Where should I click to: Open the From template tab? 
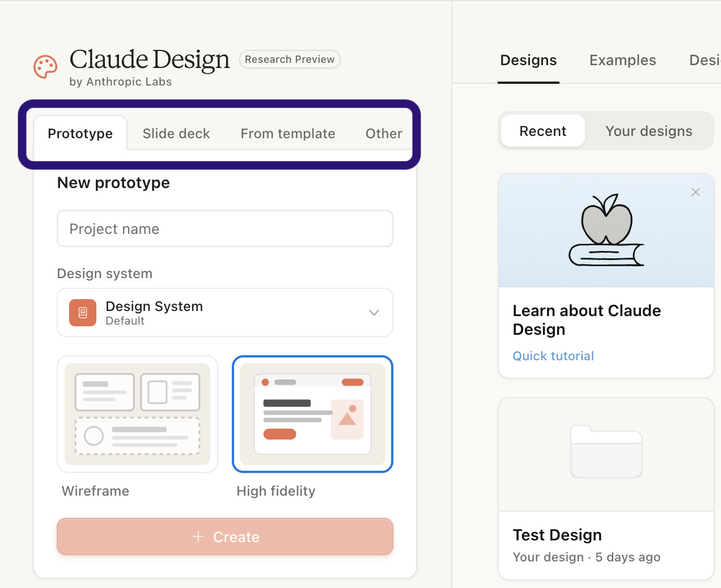(x=288, y=134)
